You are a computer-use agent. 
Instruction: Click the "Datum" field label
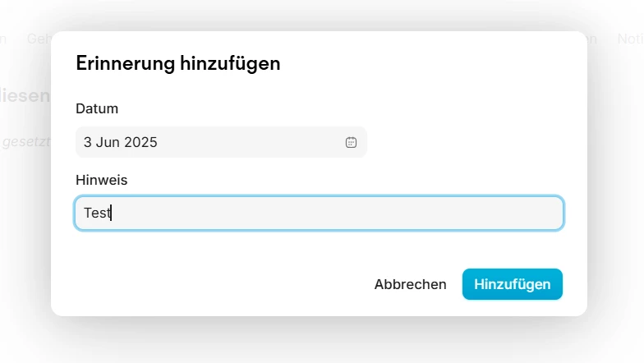point(97,108)
